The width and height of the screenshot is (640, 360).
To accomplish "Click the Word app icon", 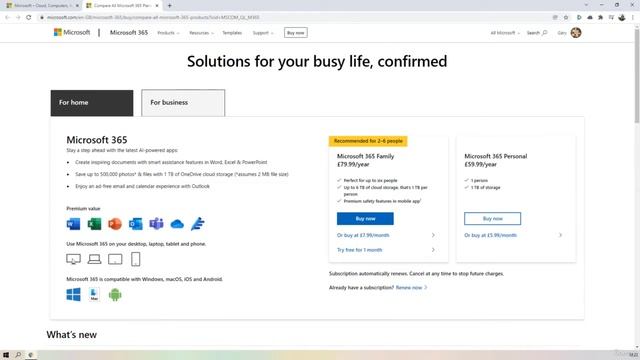I will click(73, 224).
